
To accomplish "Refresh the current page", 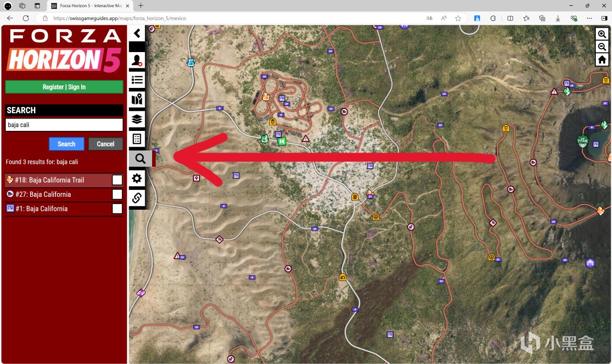I will click(26, 18).
